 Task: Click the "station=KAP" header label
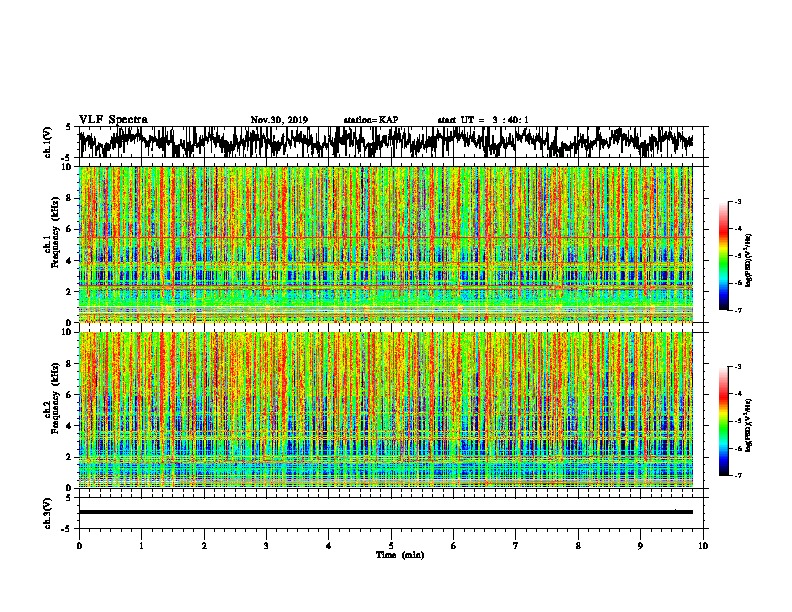coord(371,120)
